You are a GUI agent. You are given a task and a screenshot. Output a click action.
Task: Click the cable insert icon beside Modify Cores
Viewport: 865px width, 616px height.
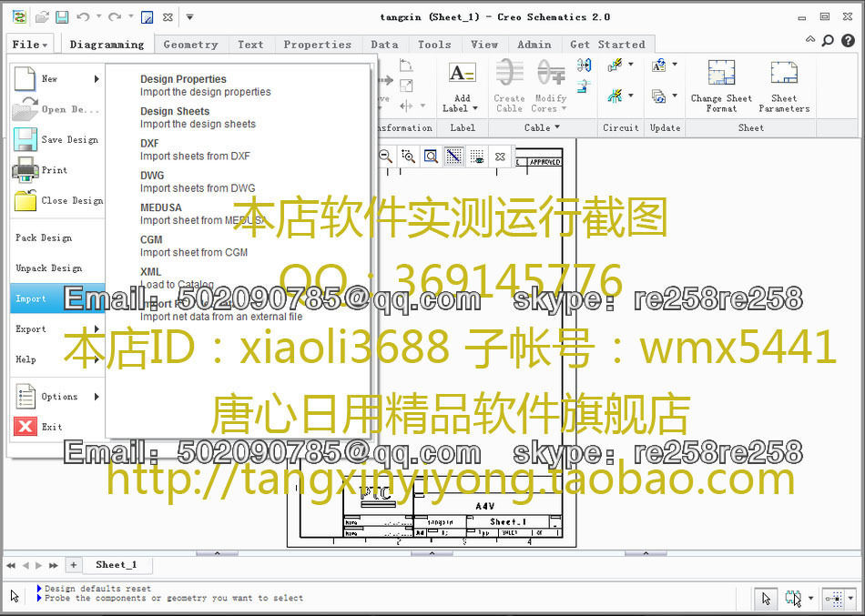point(585,66)
